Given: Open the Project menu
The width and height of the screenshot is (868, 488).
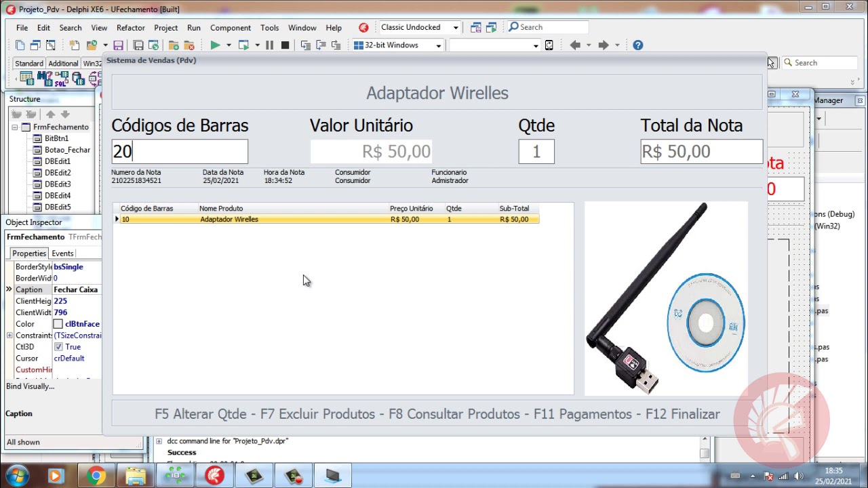Looking at the screenshot, I should [x=165, y=28].
